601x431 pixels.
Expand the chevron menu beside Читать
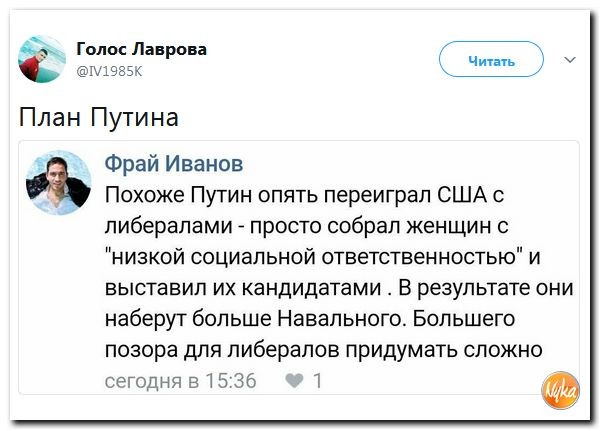570,61
